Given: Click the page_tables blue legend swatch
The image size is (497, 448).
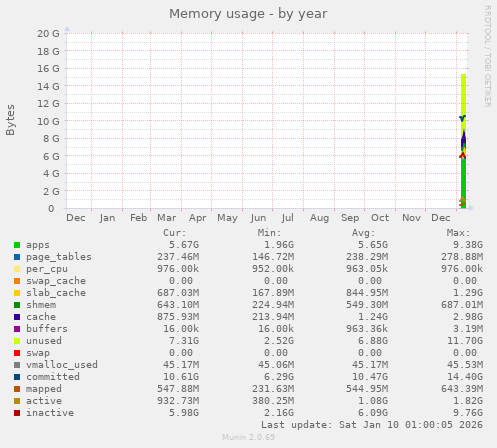Looking at the screenshot, I should pos(17,257).
